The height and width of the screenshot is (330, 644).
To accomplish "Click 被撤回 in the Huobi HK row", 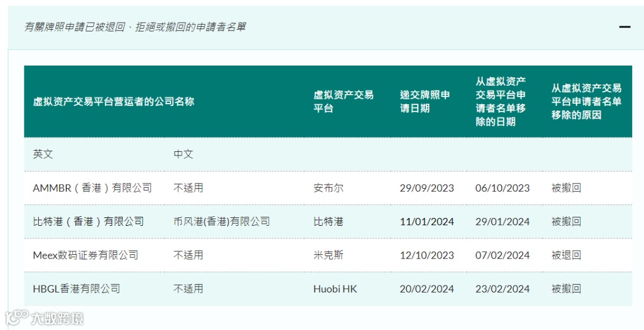I will [x=566, y=289].
